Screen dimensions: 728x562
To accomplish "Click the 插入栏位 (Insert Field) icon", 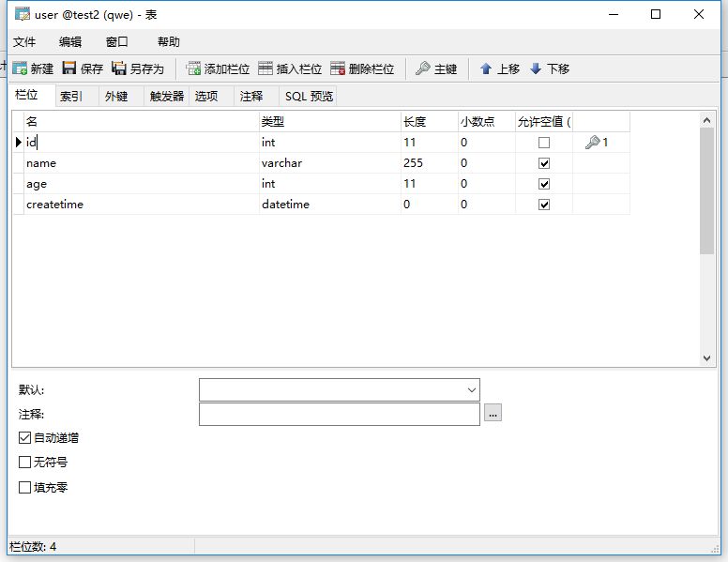I will pyautogui.click(x=265, y=68).
